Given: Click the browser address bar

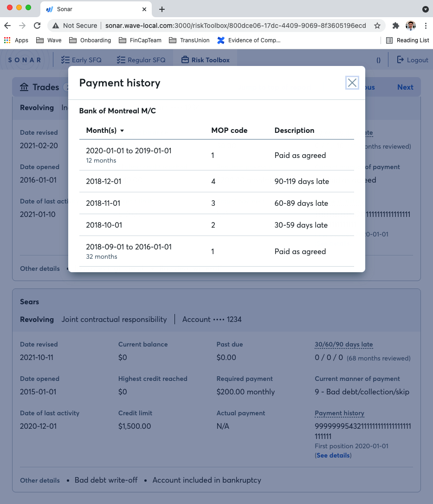Looking at the screenshot, I should 232,26.
